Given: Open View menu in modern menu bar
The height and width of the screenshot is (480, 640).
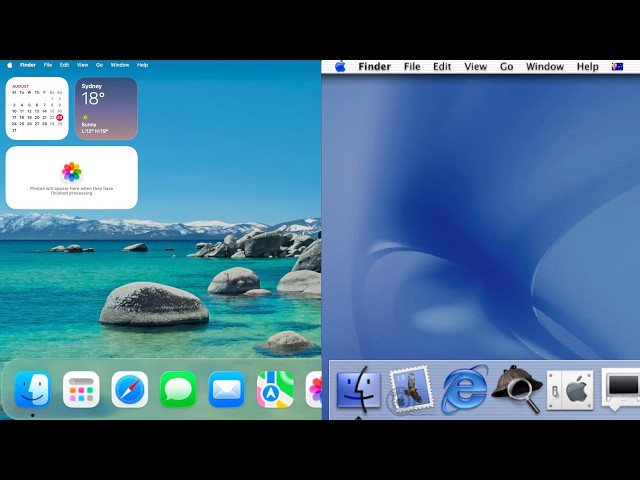Looking at the screenshot, I should point(82,65).
